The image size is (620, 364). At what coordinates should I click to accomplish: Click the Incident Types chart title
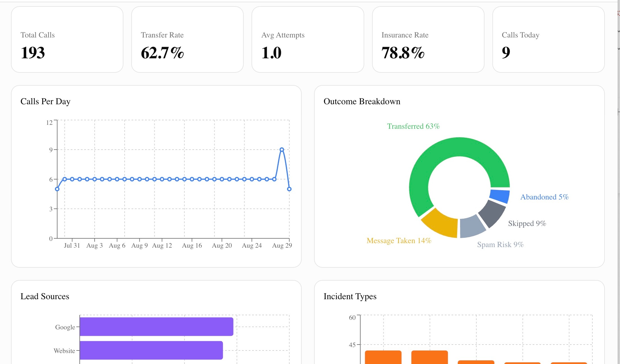350,296
